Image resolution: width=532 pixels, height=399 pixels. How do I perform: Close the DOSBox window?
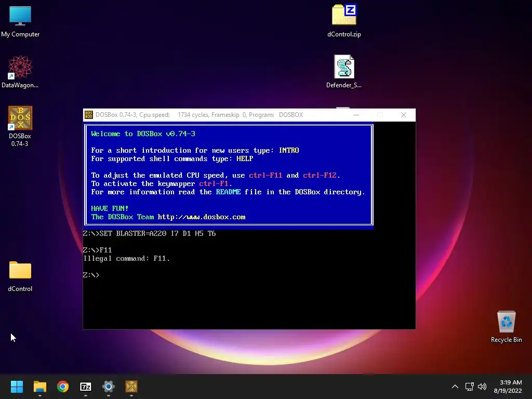click(x=403, y=115)
